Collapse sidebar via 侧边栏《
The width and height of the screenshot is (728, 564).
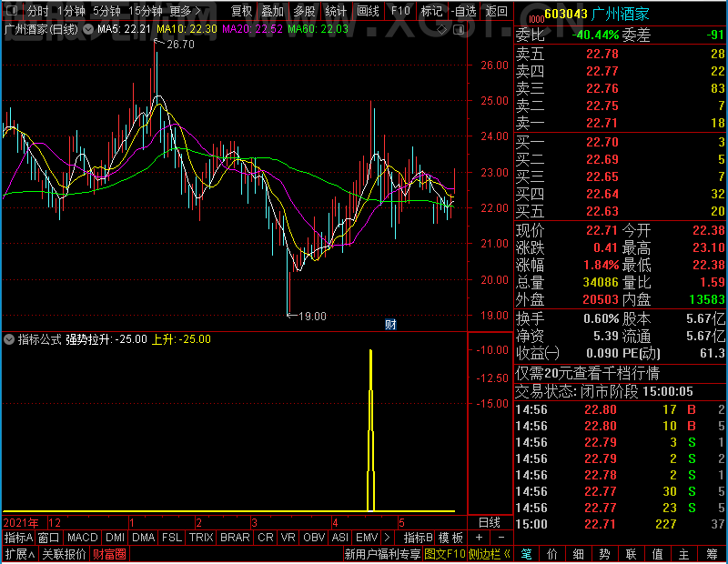(x=490, y=554)
